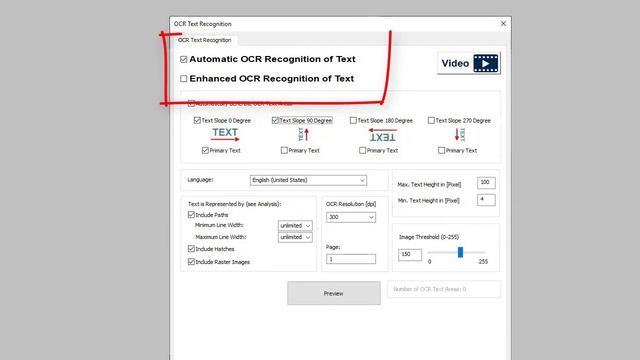Check Primary Text under 90 Degree

(x=284, y=151)
